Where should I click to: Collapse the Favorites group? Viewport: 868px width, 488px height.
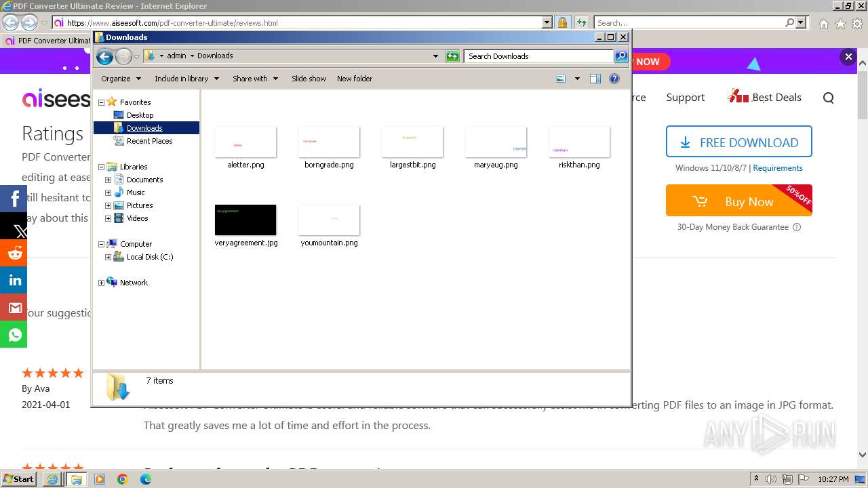[x=101, y=102]
